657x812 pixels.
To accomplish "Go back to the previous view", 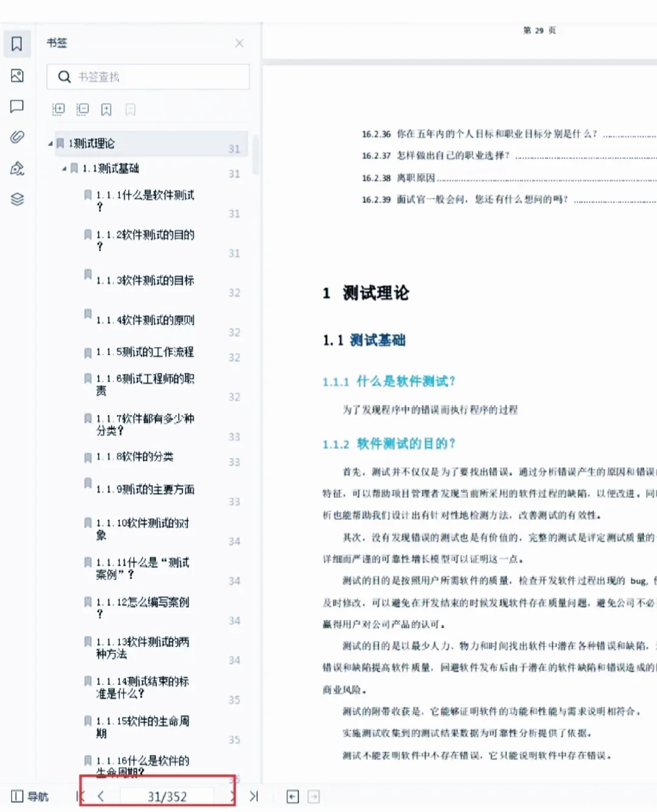I will click(293, 796).
